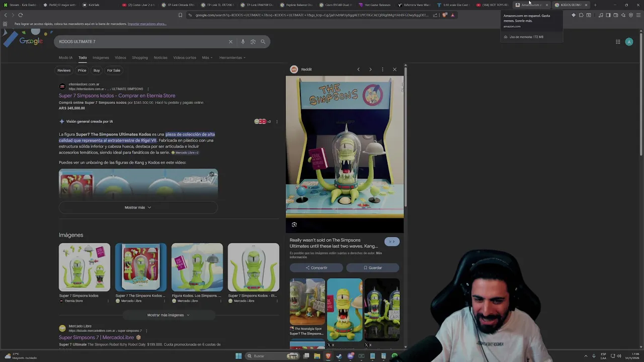Image resolution: width=644 pixels, height=362 pixels.
Task: Click the Windows taskbar Buscar search box
Action: [x=272, y=356]
